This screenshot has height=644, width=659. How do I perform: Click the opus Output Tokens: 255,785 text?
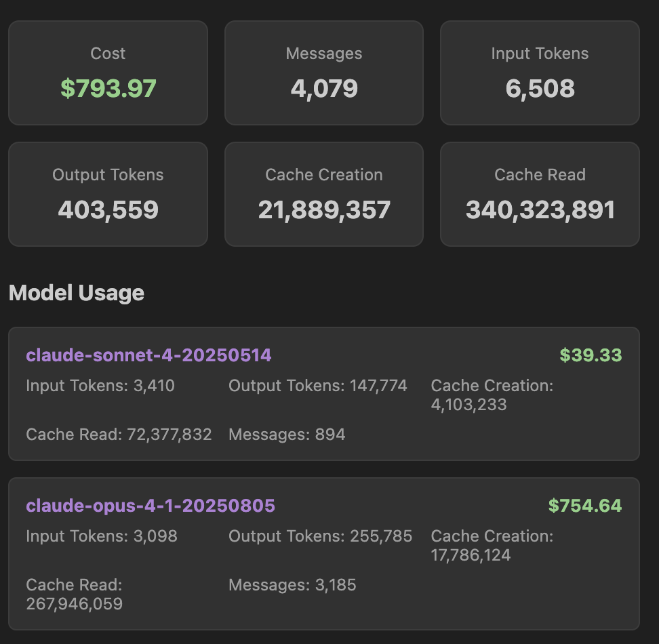[320, 536]
